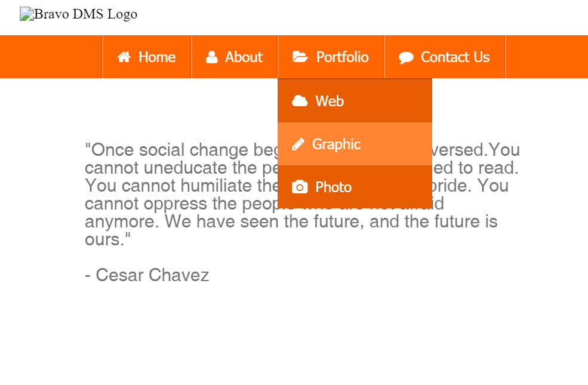
Task: Click the cloud icon in Portfolio submenu
Action: (300, 101)
